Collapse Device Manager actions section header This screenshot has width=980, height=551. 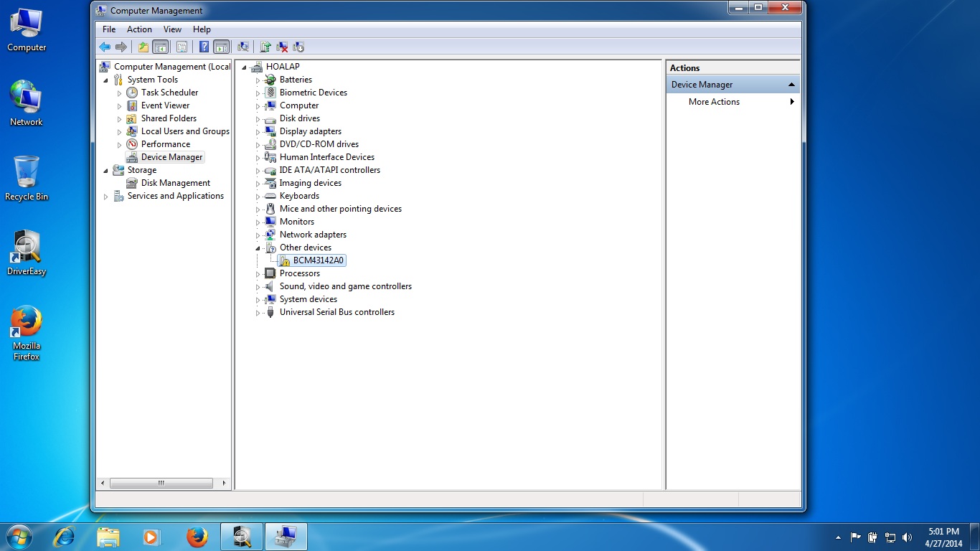[791, 85]
